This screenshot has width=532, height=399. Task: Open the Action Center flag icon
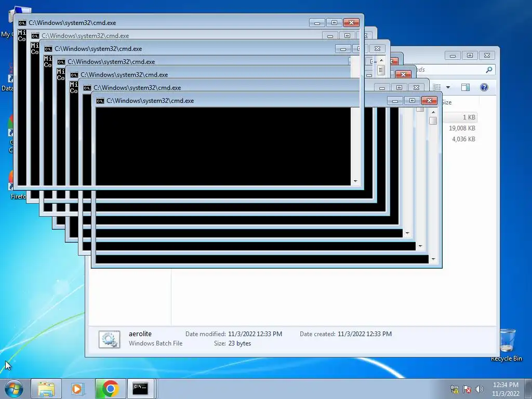click(467, 389)
